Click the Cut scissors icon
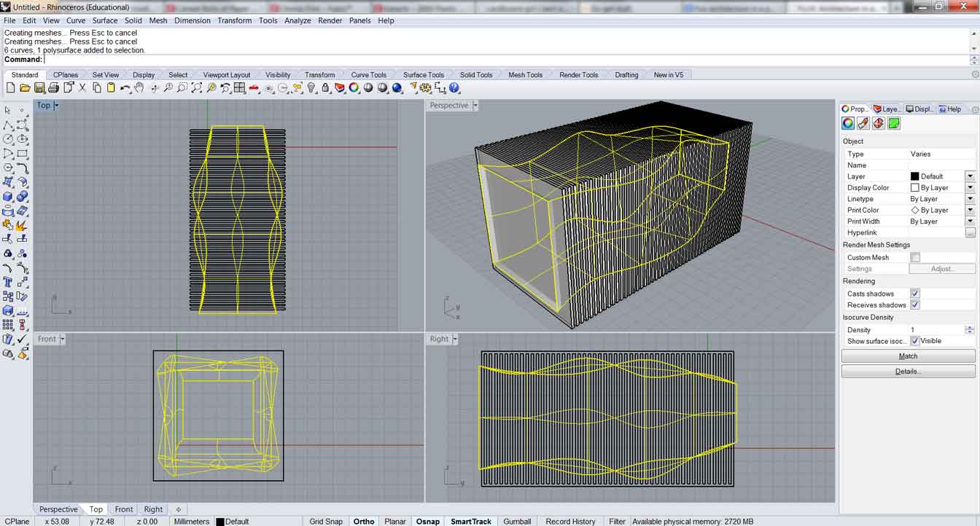Screen dimensions: 980x526 (82, 88)
